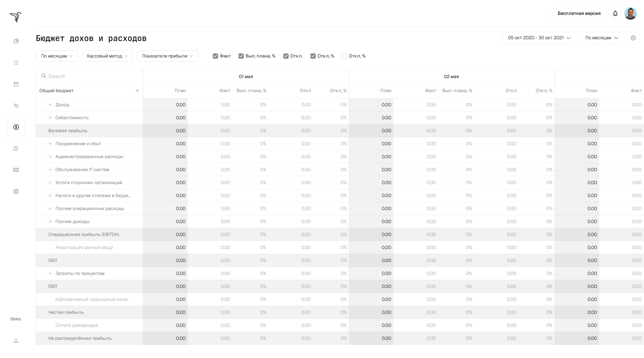
Task: Open the Показатели прибыли dropdown
Action: pyautogui.click(x=167, y=56)
